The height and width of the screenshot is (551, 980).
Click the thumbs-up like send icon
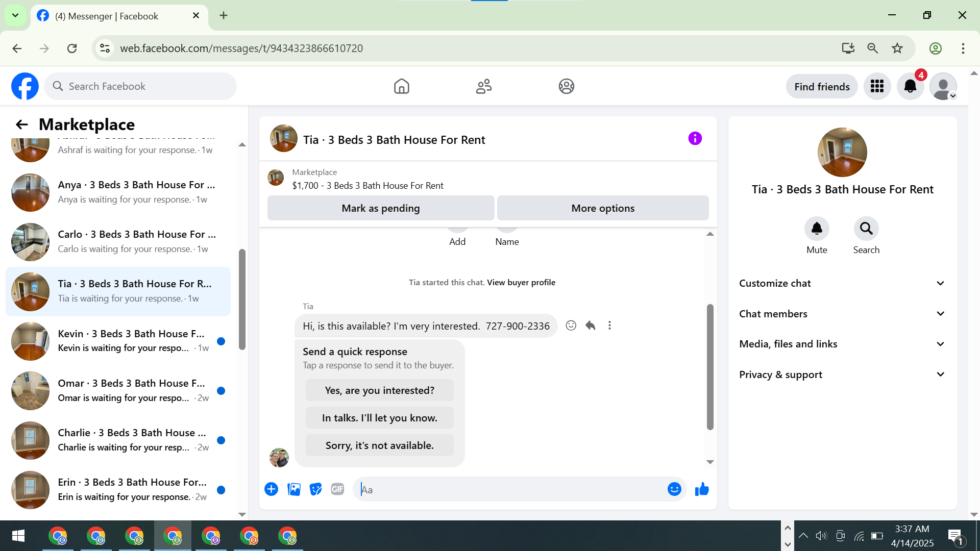[702, 489]
